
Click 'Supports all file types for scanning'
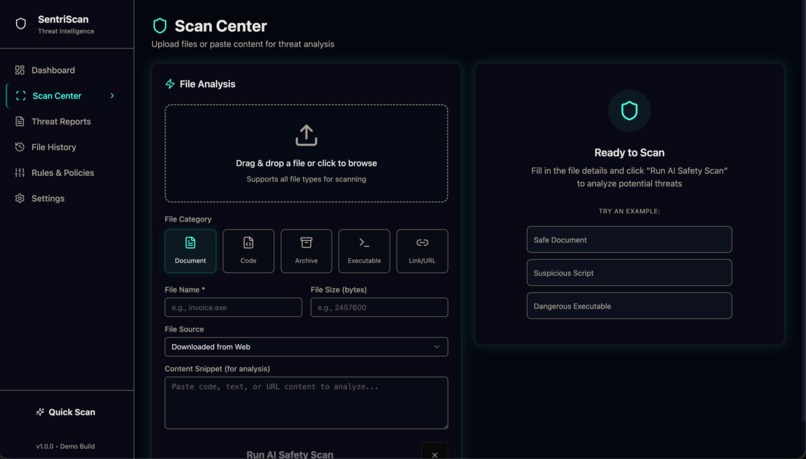(306, 179)
